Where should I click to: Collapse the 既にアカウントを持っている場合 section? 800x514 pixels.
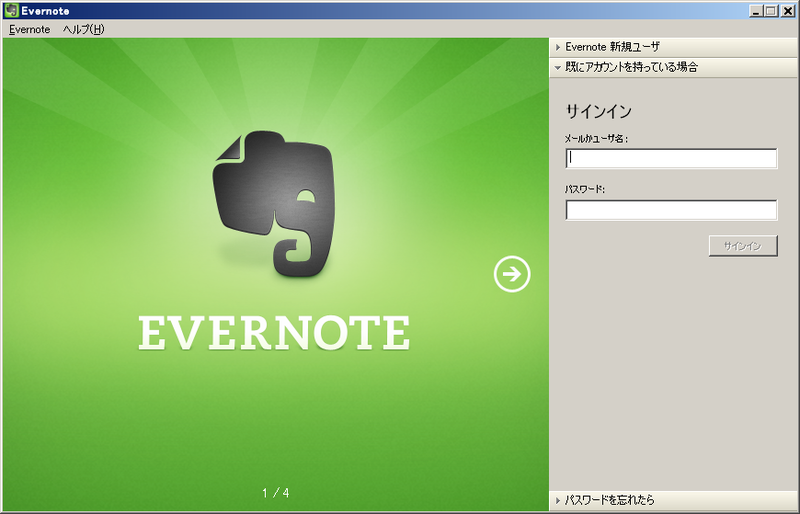point(674,67)
